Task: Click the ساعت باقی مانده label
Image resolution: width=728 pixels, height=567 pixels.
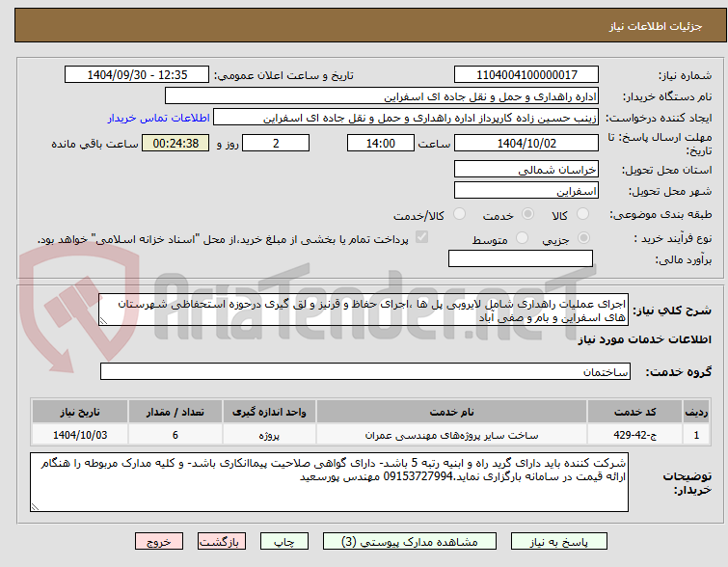Action: coord(94,144)
